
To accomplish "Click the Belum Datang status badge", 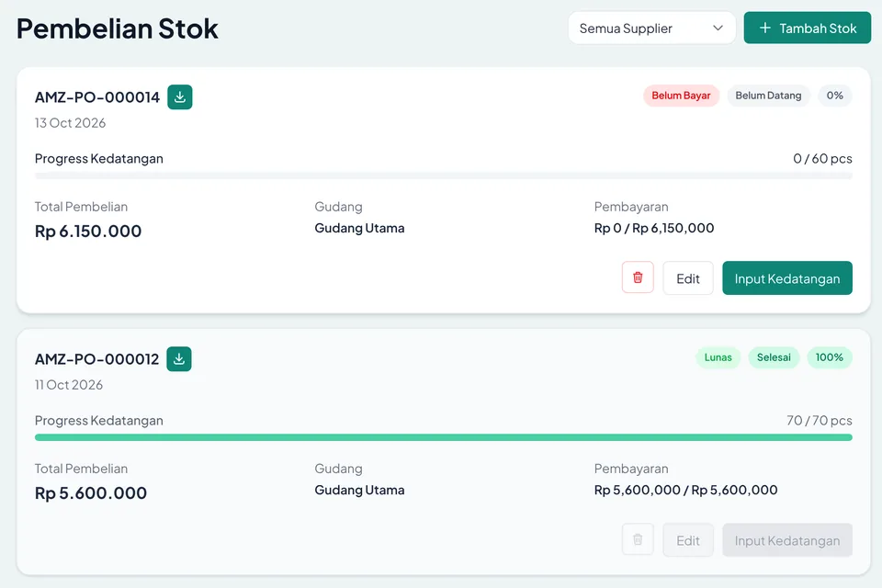I will tap(768, 96).
